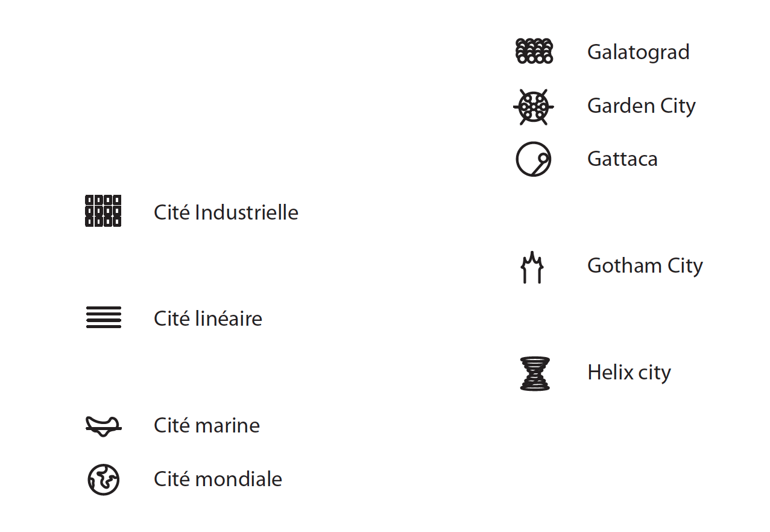The image size is (770, 532).
Task: Click the Gattaca circle icon
Action: 534,159
